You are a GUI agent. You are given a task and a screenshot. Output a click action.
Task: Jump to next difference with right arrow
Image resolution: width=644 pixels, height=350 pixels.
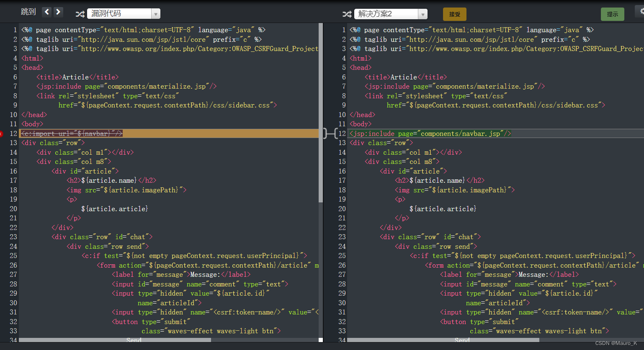point(58,12)
